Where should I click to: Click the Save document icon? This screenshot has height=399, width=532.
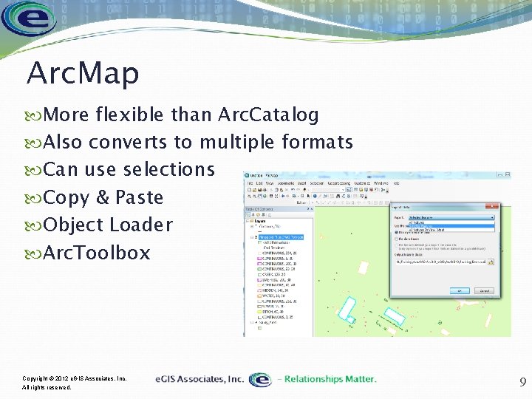point(259,190)
